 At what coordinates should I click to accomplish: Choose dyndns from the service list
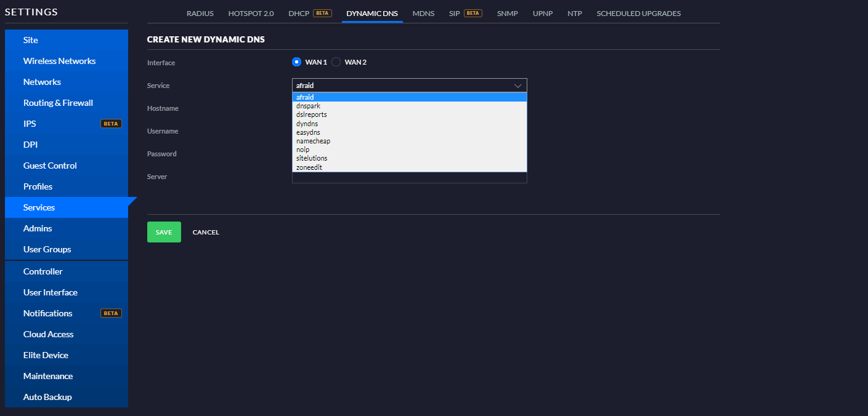(307, 124)
